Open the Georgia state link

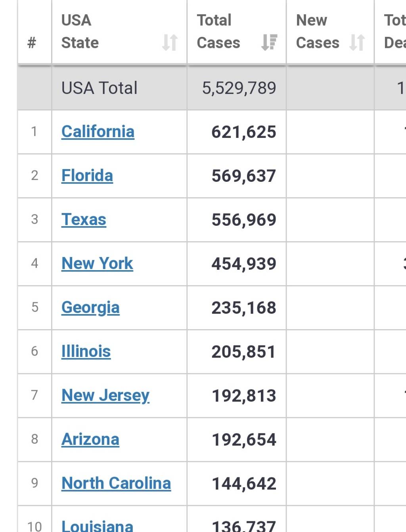tap(90, 307)
